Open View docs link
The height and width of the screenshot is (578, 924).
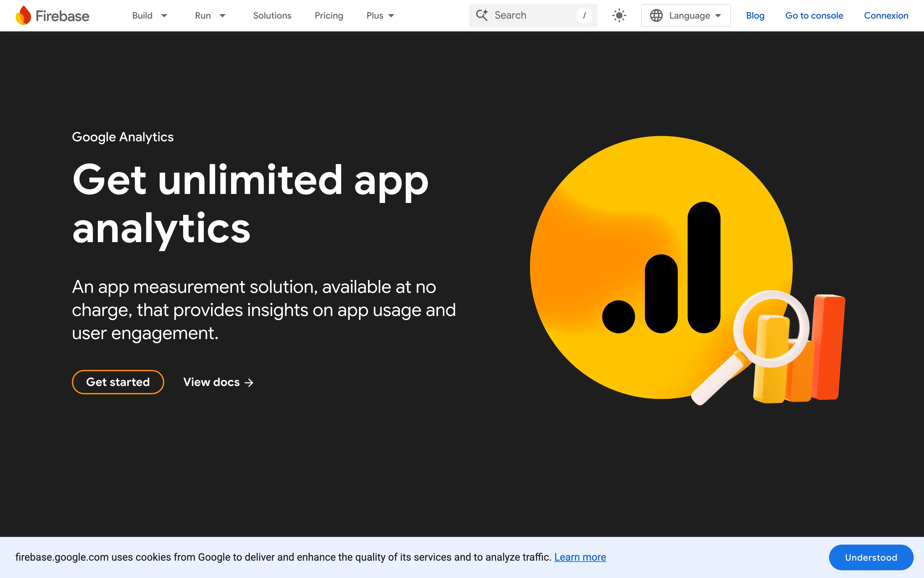[x=218, y=382]
